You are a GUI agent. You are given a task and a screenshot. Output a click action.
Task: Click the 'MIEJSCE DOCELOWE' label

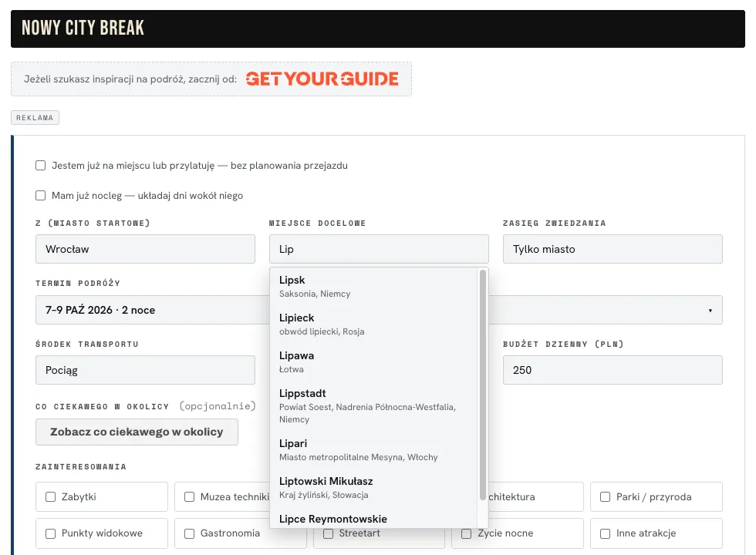point(317,223)
